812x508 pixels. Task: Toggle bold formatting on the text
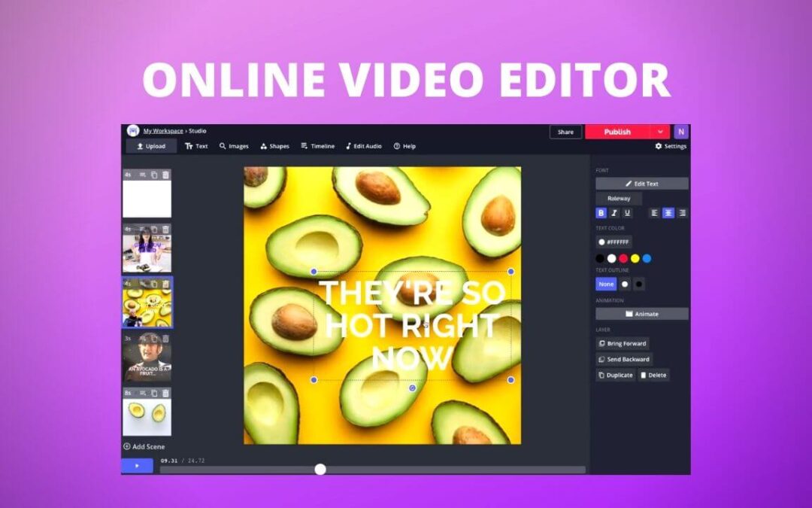tap(600, 212)
